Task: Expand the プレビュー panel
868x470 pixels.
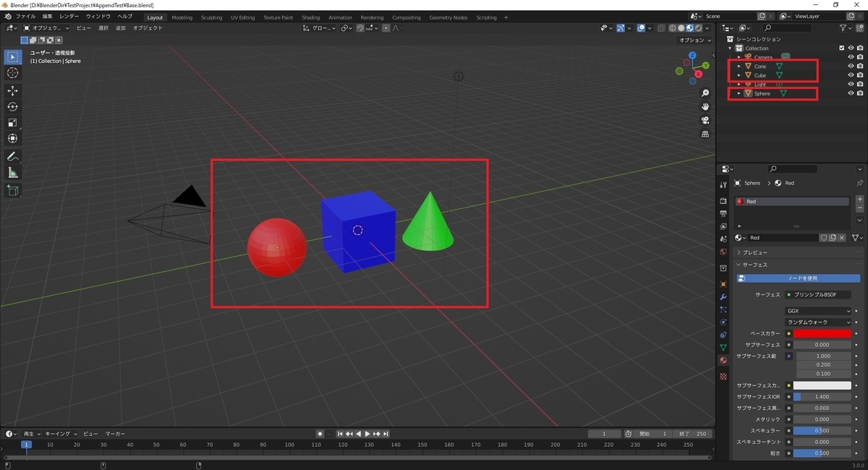Action: (799, 252)
